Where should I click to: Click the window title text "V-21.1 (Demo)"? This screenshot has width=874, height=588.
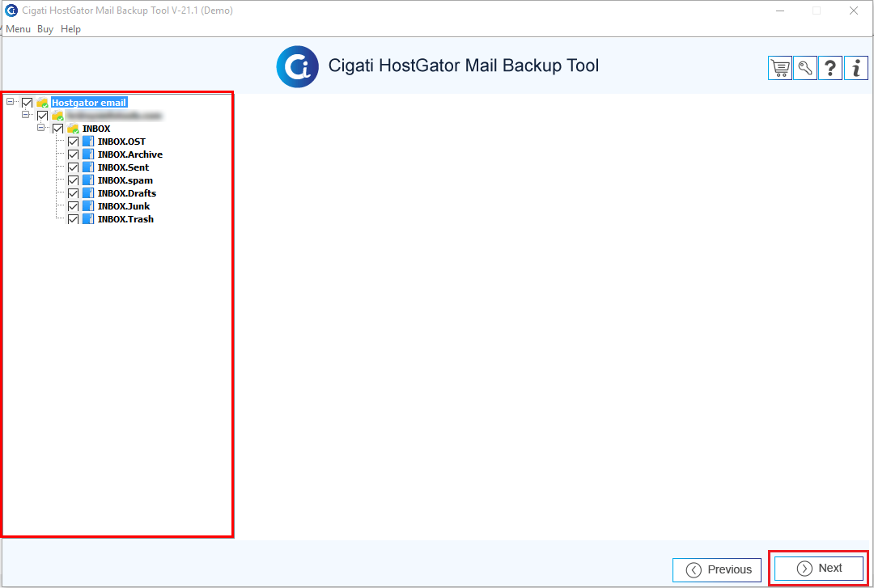point(202,11)
